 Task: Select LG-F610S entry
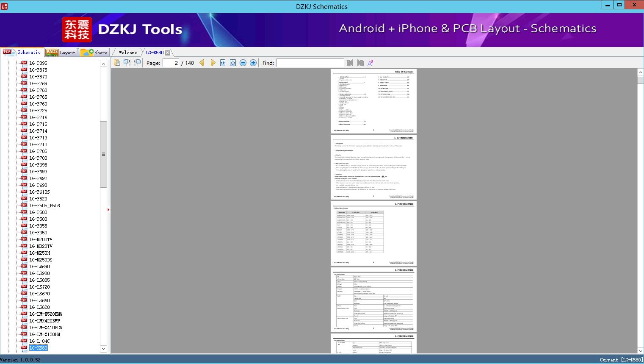point(39,192)
